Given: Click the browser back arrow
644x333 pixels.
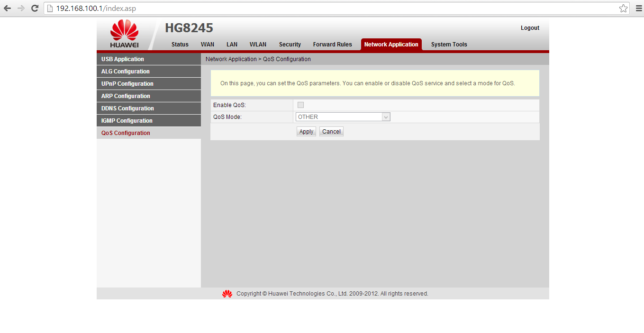Looking at the screenshot, I should 7,9.
